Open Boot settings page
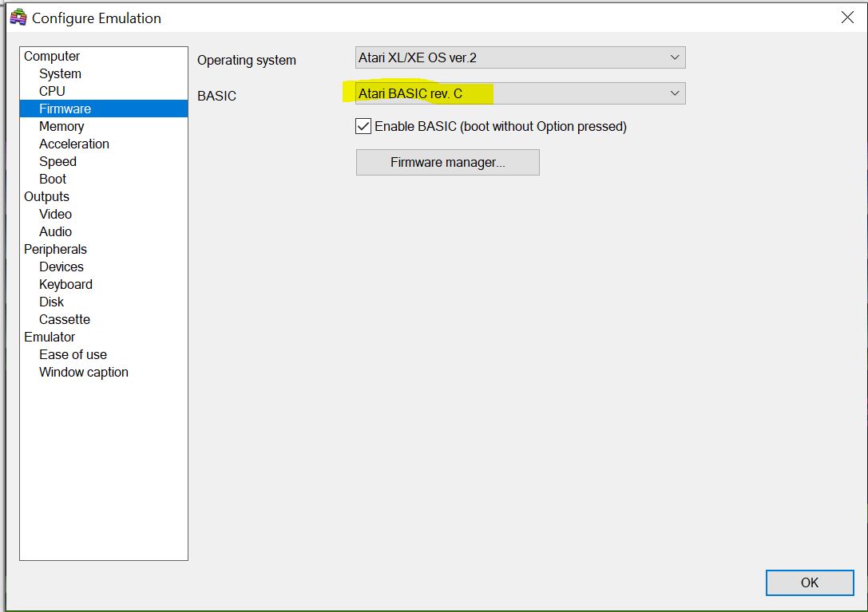 53,179
